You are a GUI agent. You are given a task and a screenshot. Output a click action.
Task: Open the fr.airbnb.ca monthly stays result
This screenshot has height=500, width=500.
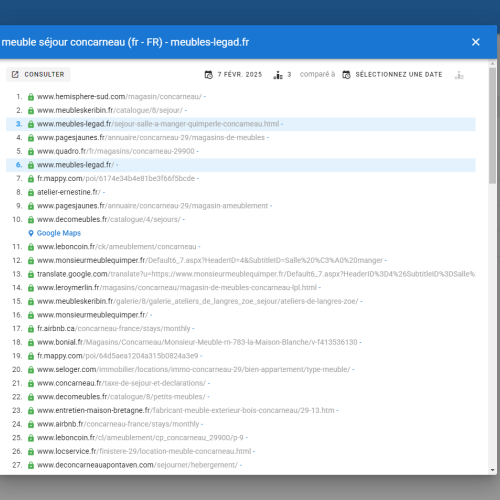[x=114, y=329]
